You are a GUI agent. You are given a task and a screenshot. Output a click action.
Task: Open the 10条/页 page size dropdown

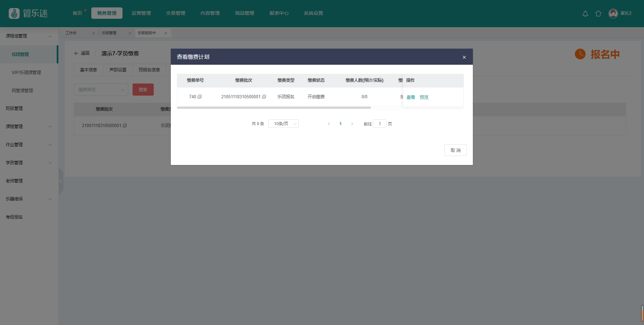283,124
